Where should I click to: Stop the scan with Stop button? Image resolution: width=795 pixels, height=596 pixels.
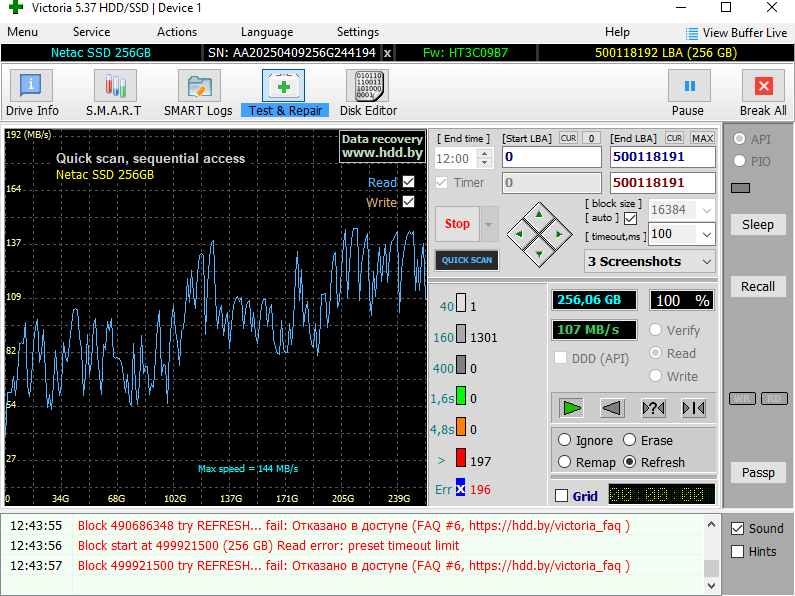point(457,224)
